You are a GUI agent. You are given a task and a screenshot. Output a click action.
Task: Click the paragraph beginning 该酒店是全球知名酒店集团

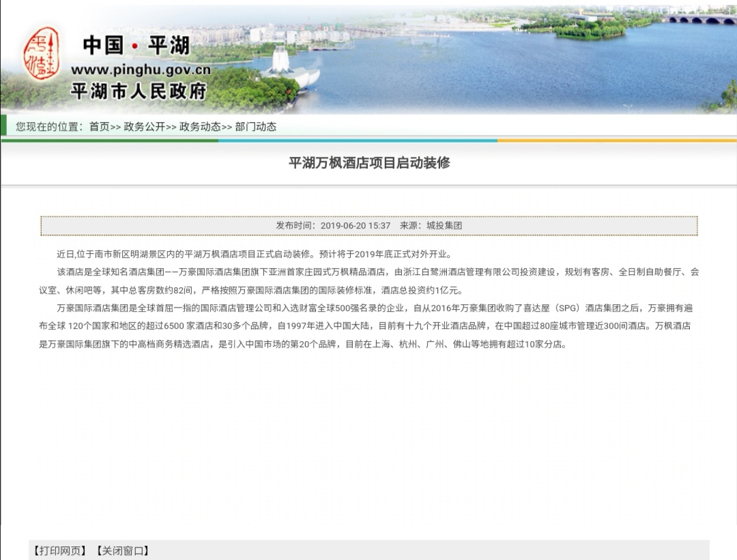[x=369, y=281]
